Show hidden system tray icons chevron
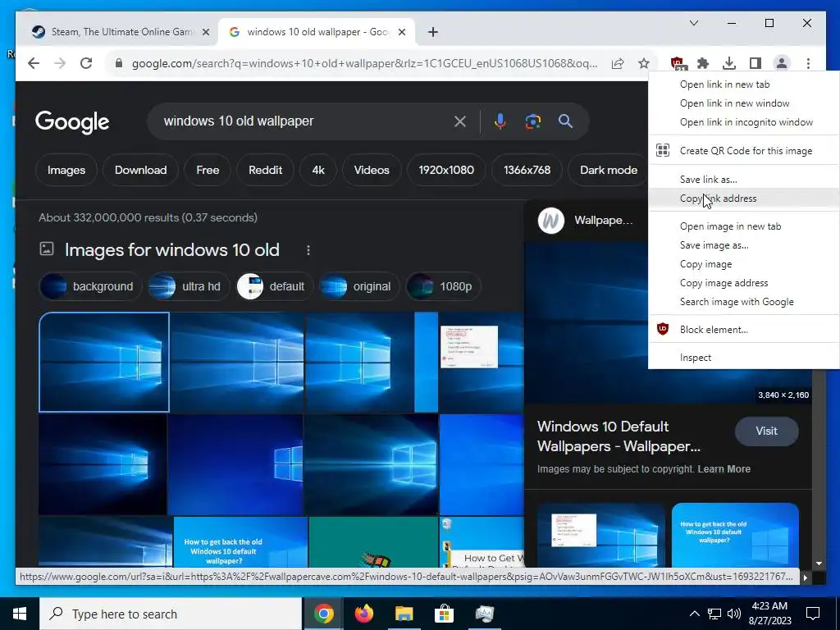 pos(694,614)
